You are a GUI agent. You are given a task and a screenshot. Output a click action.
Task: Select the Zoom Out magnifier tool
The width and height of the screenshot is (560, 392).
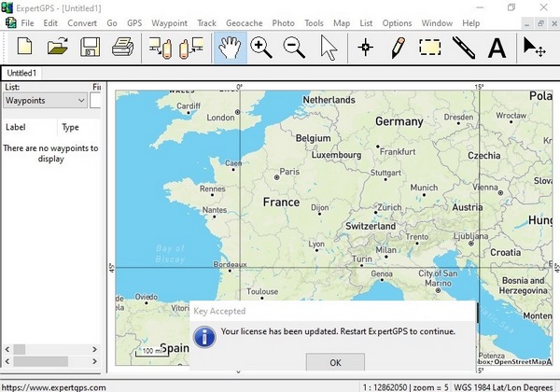tap(294, 48)
